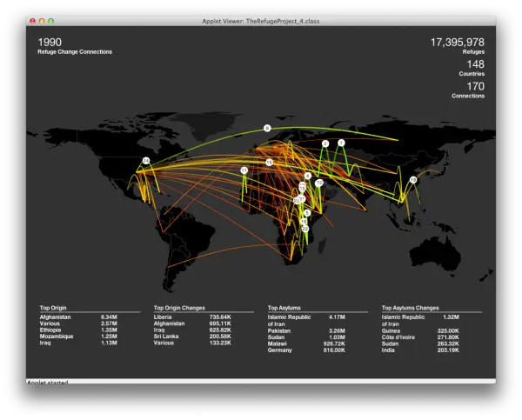Select marker 18 near East Asia

tap(413, 180)
